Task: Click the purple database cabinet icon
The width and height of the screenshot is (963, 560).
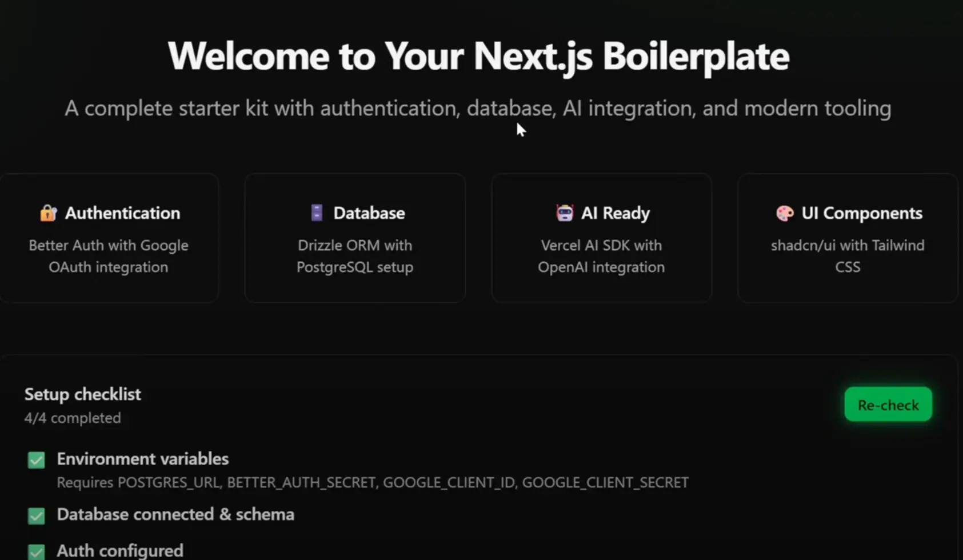Action: (x=317, y=213)
